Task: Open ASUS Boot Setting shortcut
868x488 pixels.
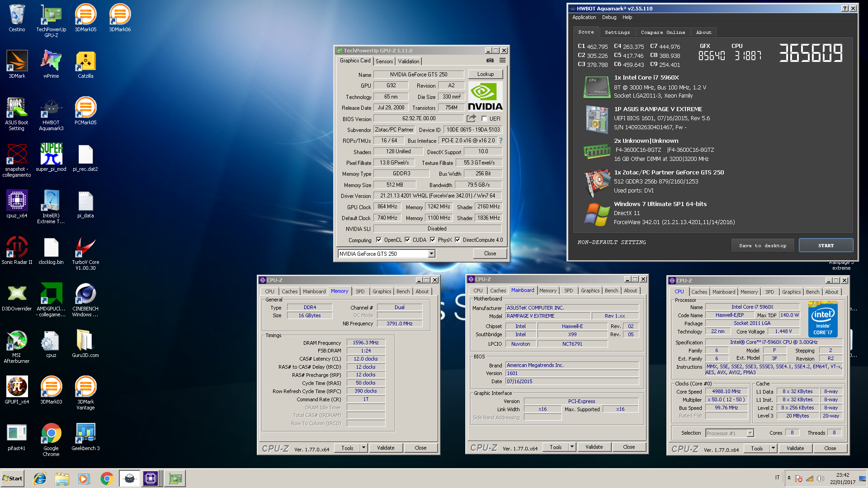Action: pyautogui.click(x=17, y=114)
